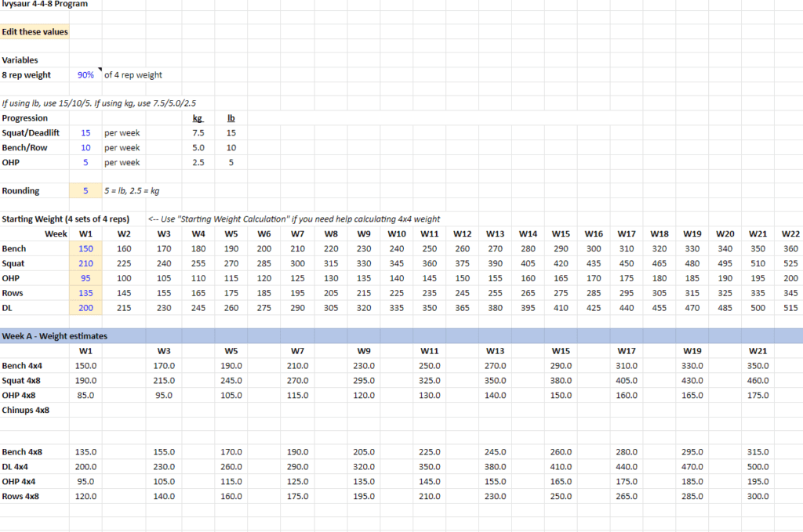This screenshot has height=532, width=803.
Task: Select the Rows 4x8 W21 value 300.0
Action: coord(758,496)
